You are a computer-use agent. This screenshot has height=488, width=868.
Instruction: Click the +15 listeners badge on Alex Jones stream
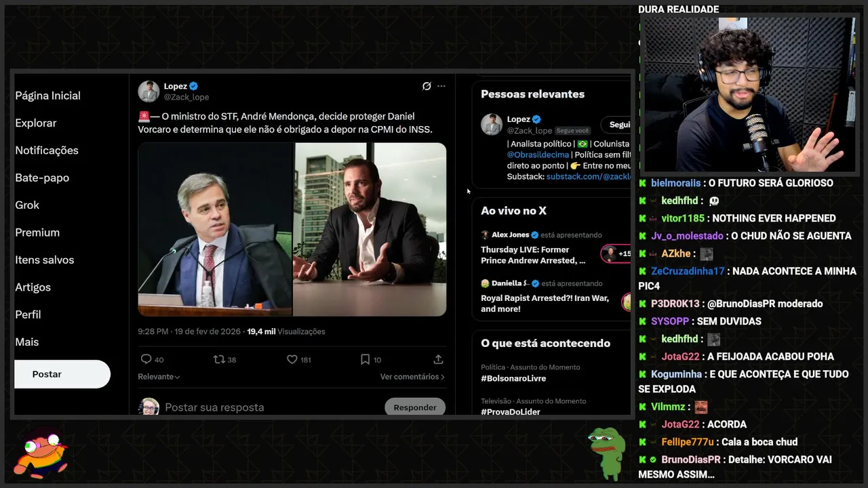pos(616,254)
